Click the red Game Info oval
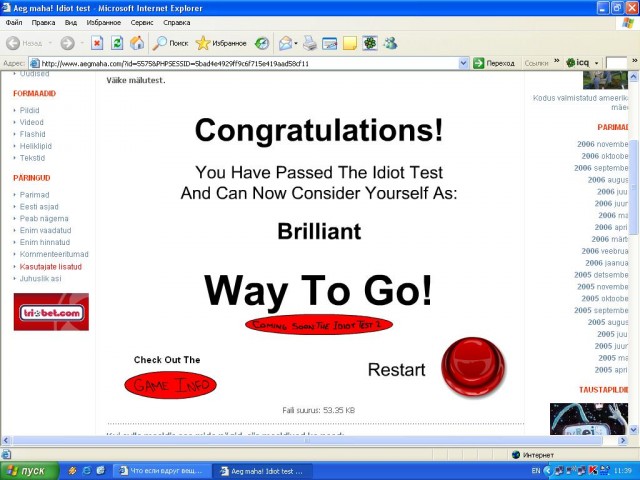Image resolution: width=640 pixels, height=480 pixels. (171, 385)
